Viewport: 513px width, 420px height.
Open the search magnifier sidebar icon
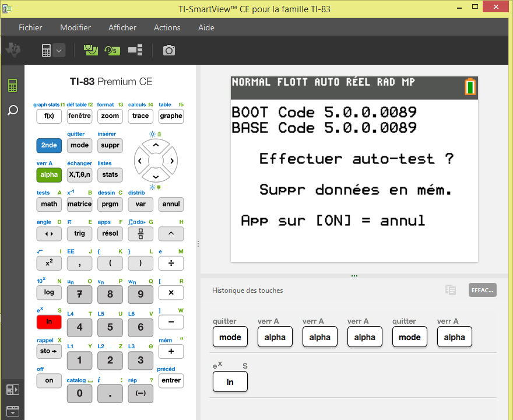12,110
